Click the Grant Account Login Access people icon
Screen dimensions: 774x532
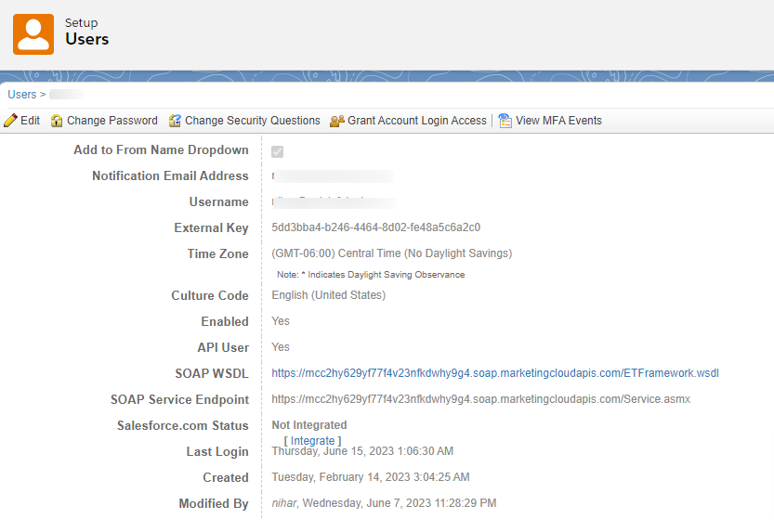337,121
